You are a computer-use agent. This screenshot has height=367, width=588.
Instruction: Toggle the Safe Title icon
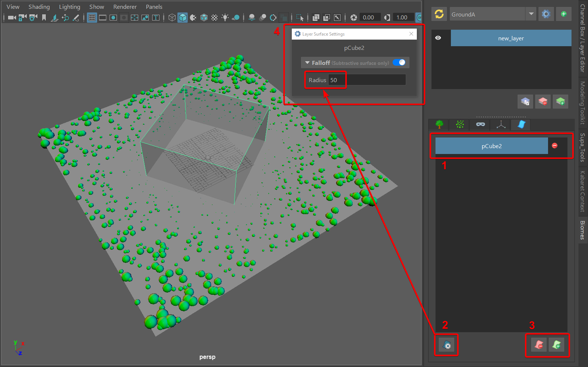click(156, 17)
